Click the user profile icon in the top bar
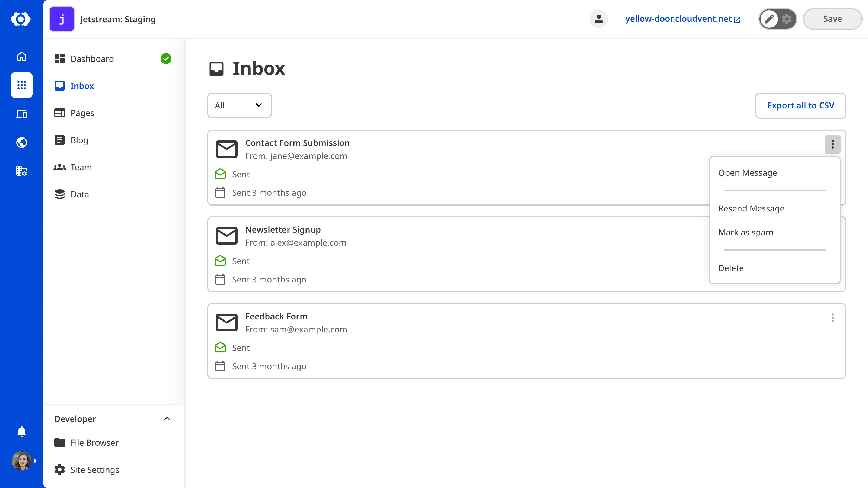 [x=599, y=19]
